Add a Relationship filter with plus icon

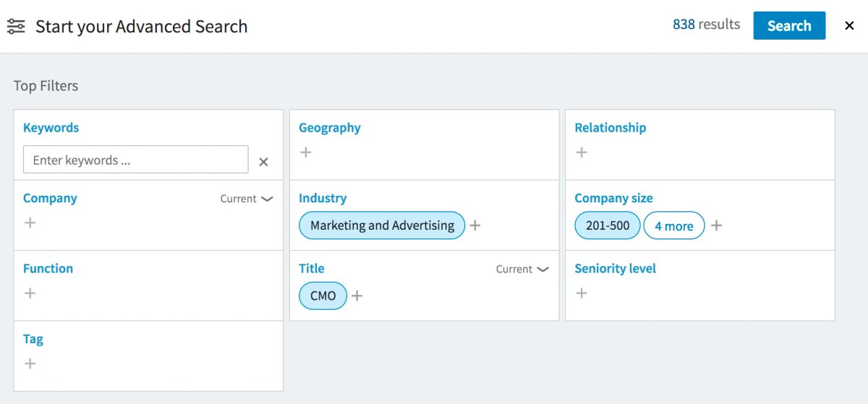click(x=581, y=152)
